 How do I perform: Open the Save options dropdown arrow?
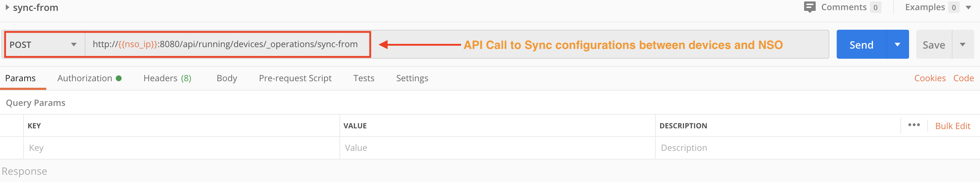(963, 45)
